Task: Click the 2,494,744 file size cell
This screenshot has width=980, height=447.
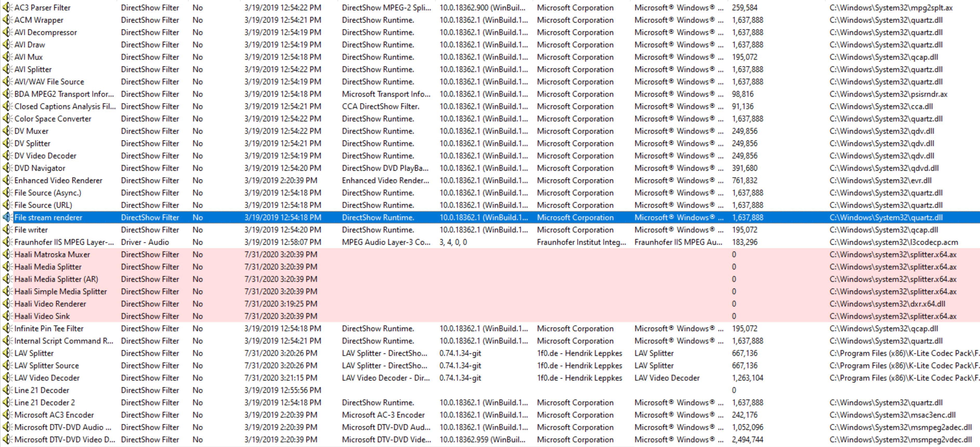Action: [747, 439]
